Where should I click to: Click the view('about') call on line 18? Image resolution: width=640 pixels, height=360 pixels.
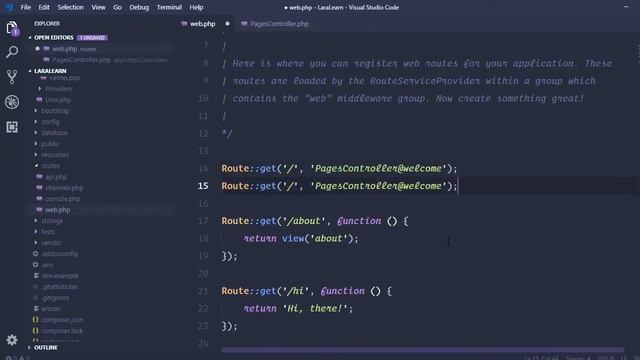317,238
